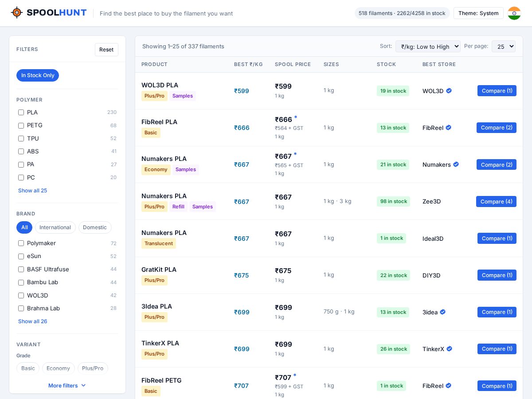Open the Theme: System selector
532x399 pixels.
pos(478,13)
